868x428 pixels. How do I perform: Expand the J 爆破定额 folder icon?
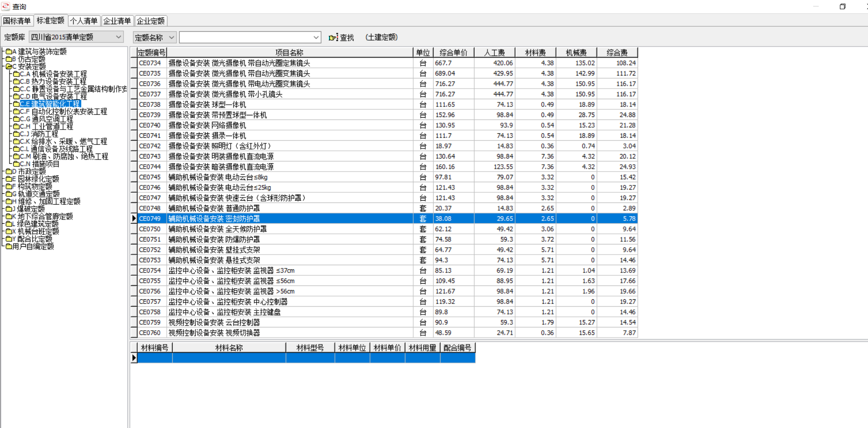[9, 209]
